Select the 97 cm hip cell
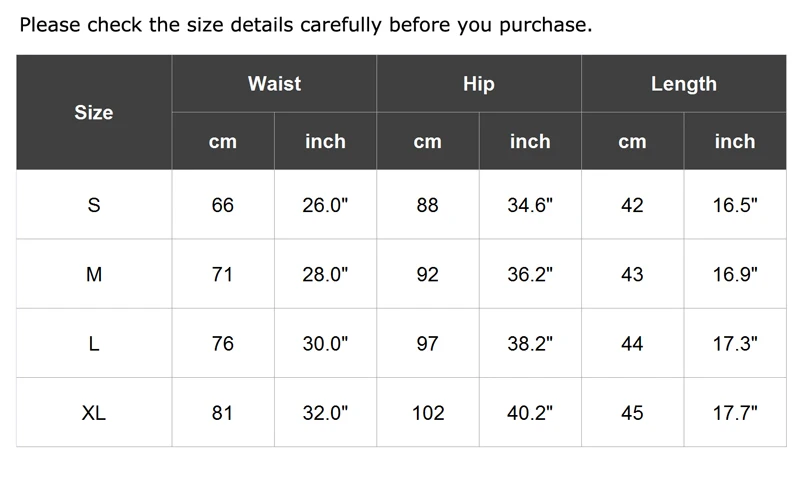Image resolution: width=800 pixels, height=479 pixels. pyautogui.click(x=428, y=343)
